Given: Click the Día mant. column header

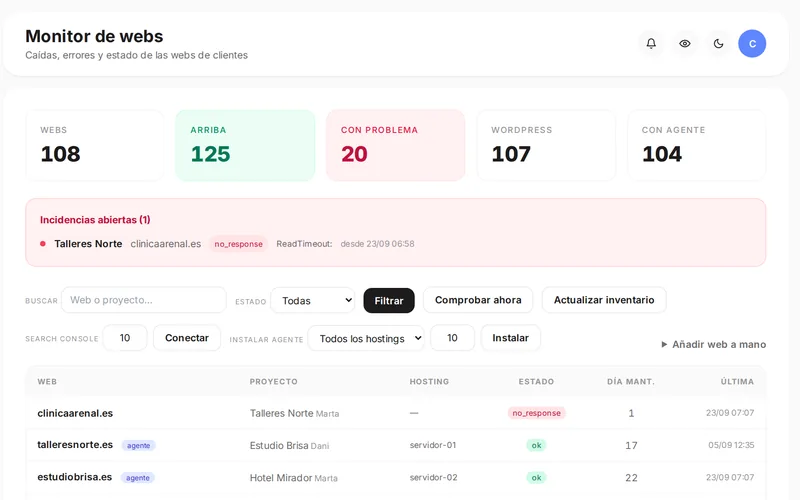Looking at the screenshot, I should (631, 382).
